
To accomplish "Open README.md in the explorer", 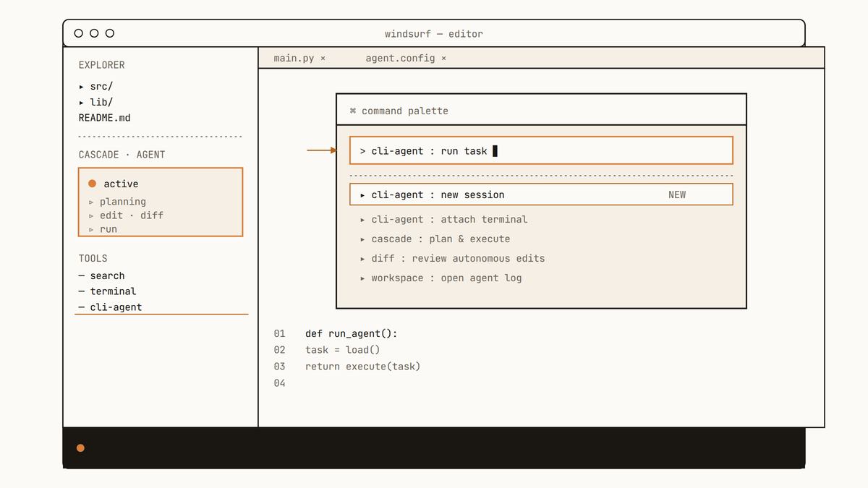I will (105, 118).
